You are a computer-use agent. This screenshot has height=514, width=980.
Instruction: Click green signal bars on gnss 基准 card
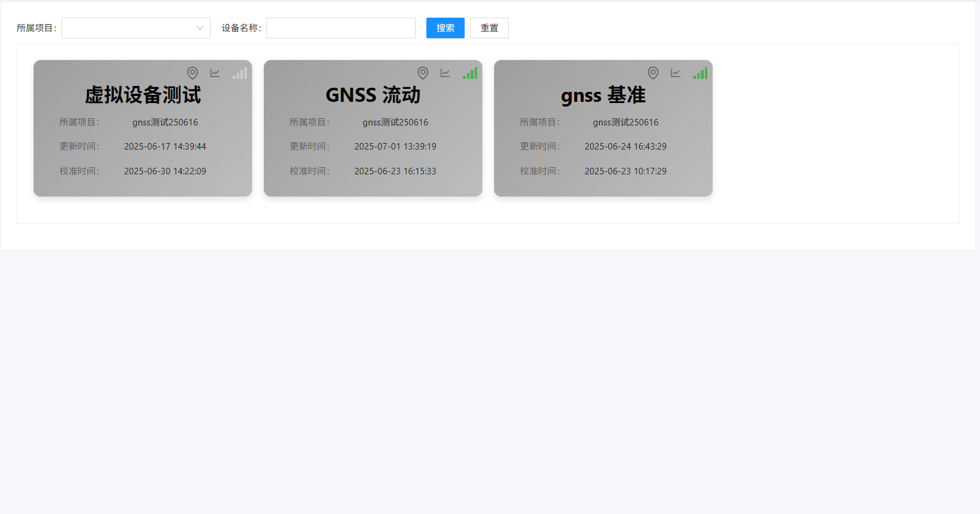tap(700, 73)
